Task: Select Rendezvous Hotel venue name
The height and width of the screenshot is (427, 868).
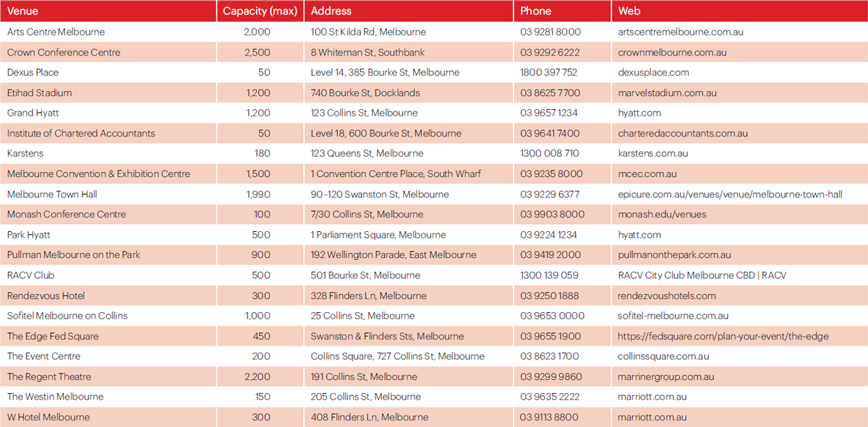Action: [46, 296]
